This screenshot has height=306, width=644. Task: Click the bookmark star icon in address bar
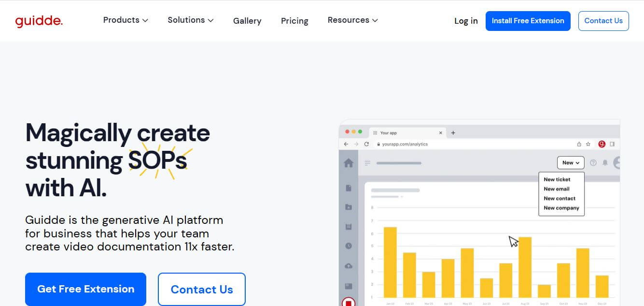(588, 144)
